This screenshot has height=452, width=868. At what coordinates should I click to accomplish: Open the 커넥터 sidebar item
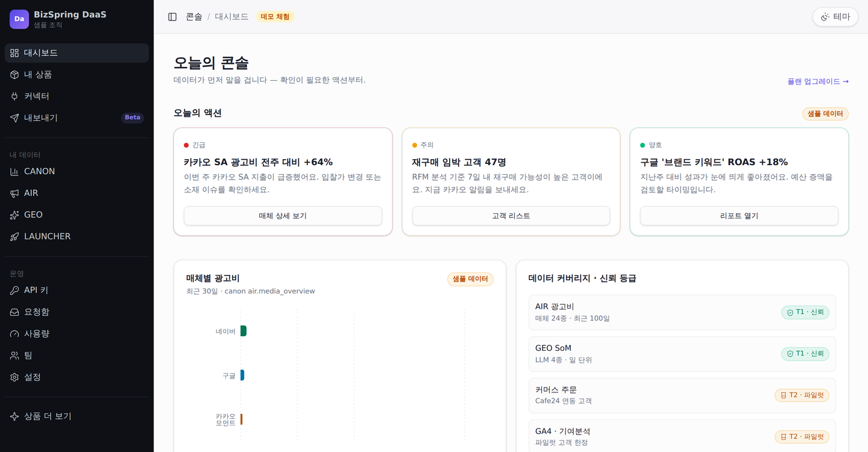[x=77, y=96]
